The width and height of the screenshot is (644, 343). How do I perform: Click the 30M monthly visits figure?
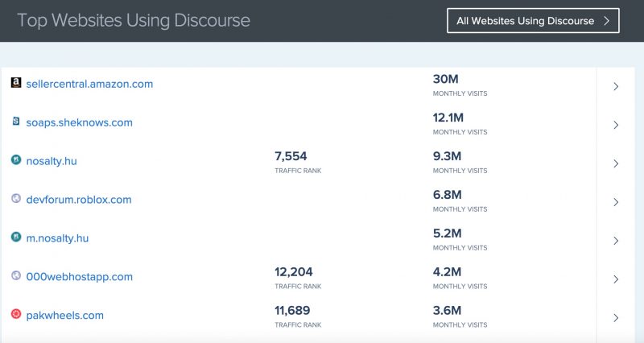pyautogui.click(x=446, y=79)
